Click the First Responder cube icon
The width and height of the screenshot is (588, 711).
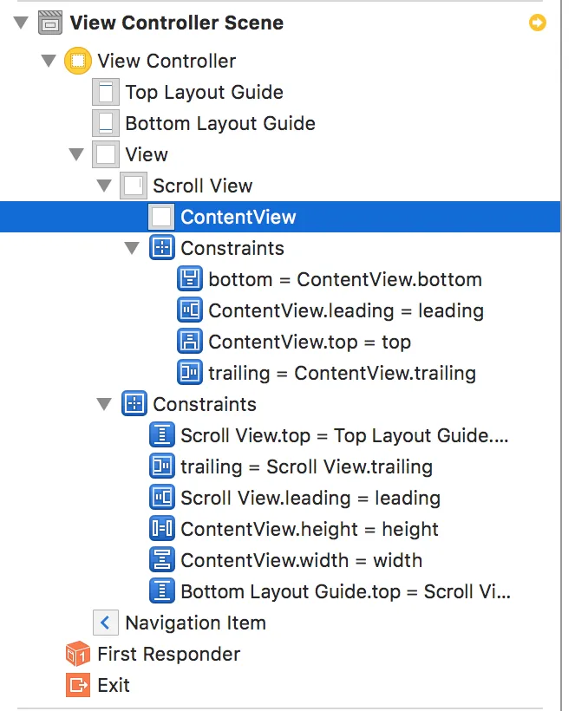pyautogui.click(x=78, y=654)
